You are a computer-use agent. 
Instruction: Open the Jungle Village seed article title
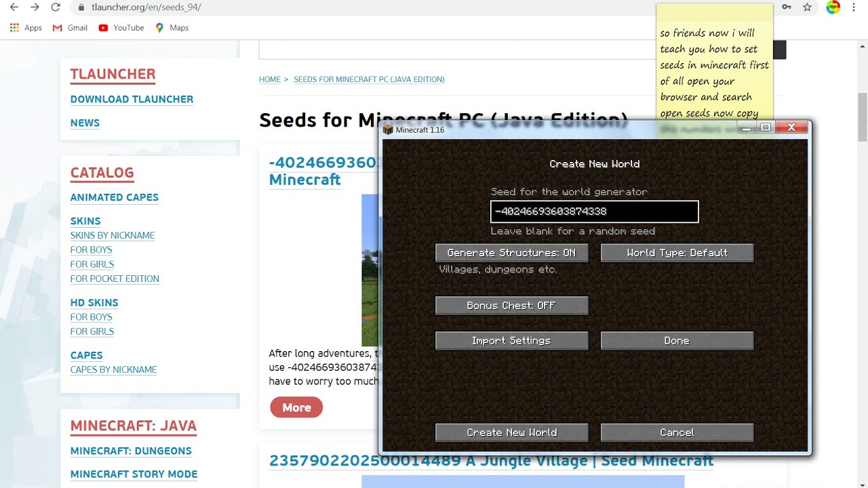tap(491, 461)
